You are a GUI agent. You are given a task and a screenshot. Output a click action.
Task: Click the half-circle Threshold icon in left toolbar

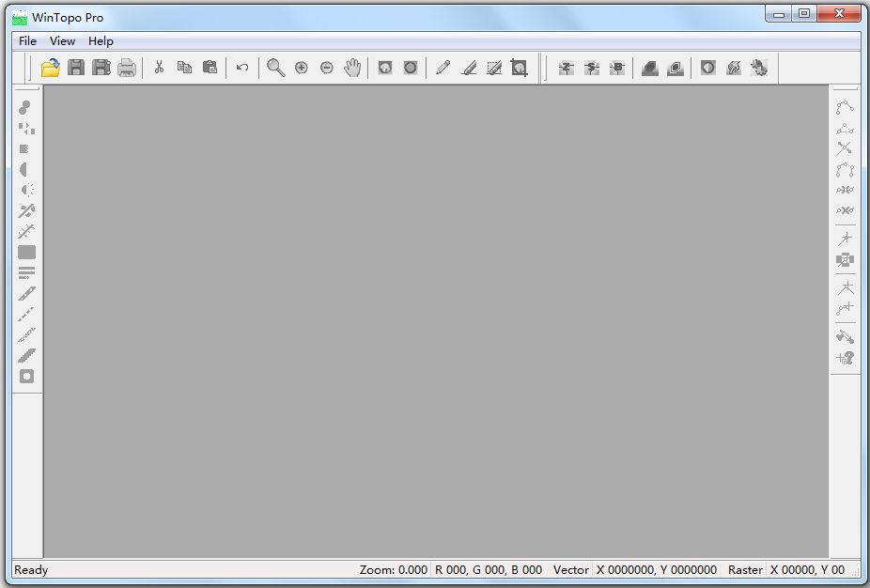(25, 170)
